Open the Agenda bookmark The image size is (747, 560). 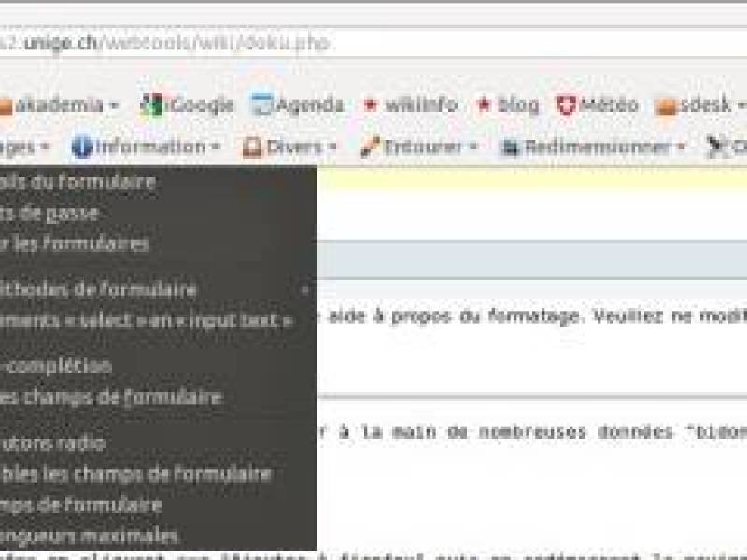[298, 105]
